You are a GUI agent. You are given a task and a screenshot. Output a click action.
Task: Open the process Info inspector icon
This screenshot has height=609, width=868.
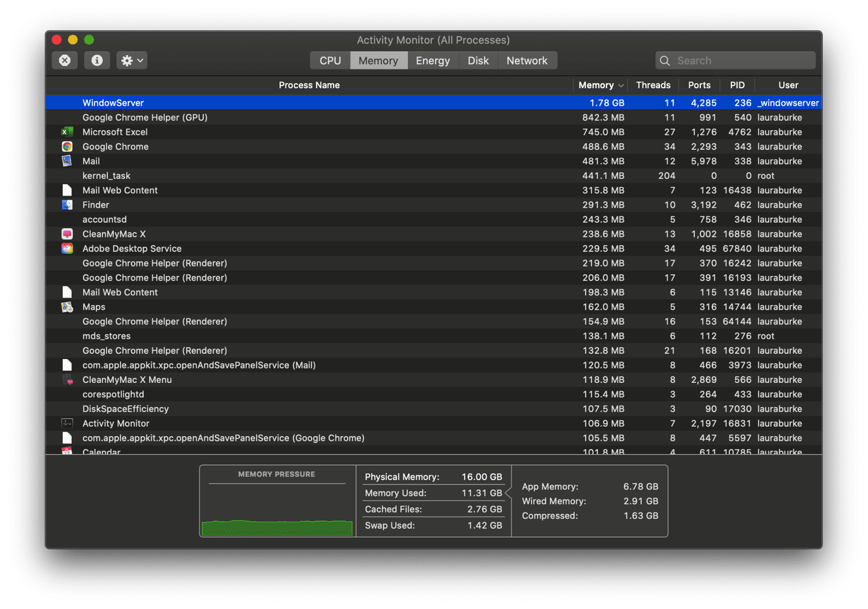pyautogui.click(x=97, y=60)
